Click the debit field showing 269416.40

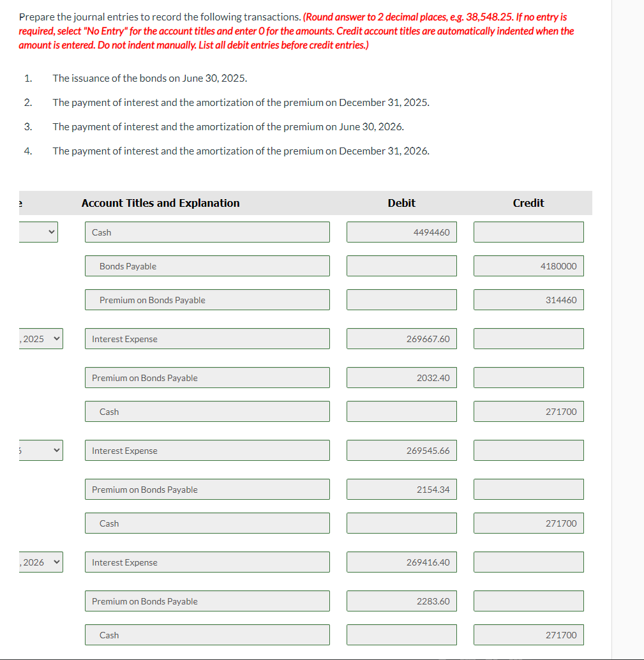401,562
